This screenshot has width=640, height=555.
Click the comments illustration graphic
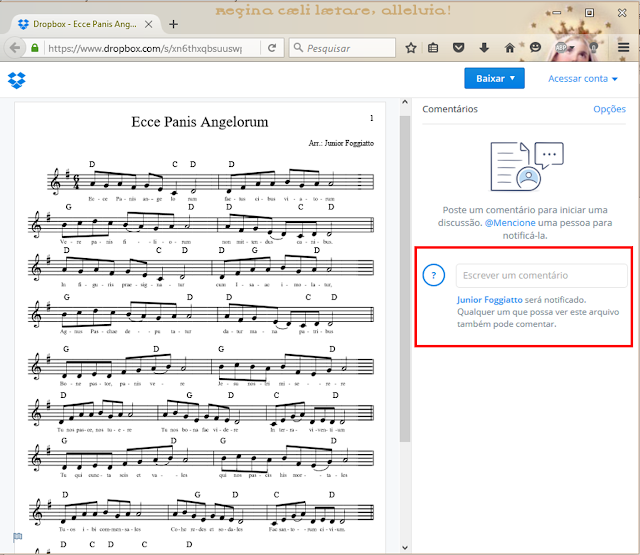click(527, 166)
